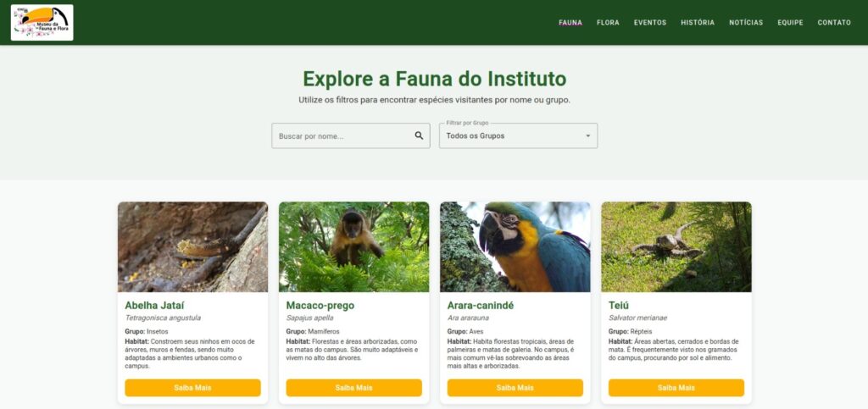868x409 pixels.
Task: Click the Arara-canindé macaw photo
Action: 515,246
